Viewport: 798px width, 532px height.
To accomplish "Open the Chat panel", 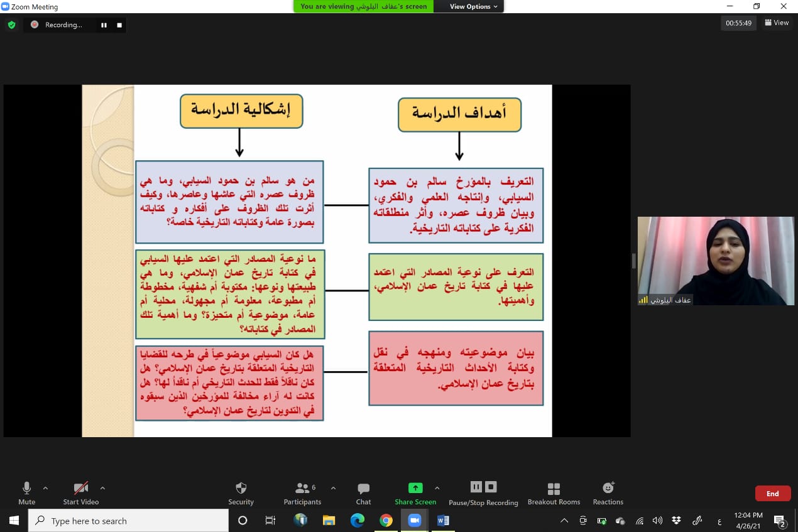I will pyautogui.click(x=363, y=493).
